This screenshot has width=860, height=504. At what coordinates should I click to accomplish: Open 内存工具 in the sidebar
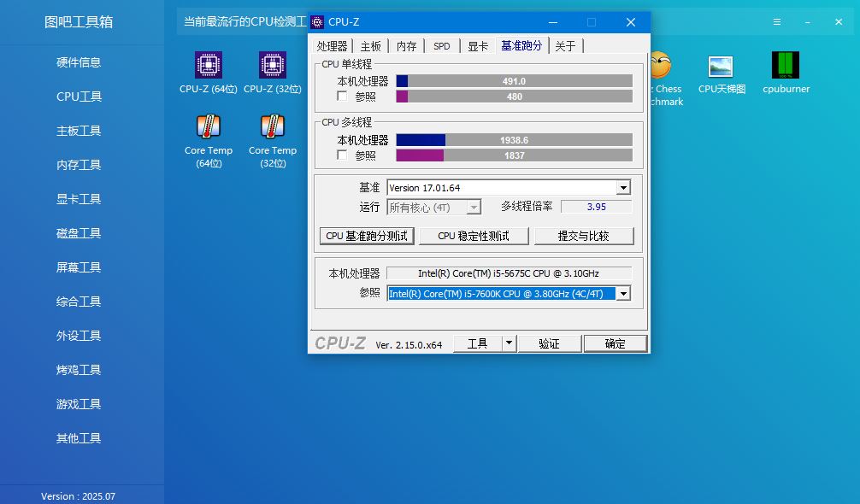79,165
